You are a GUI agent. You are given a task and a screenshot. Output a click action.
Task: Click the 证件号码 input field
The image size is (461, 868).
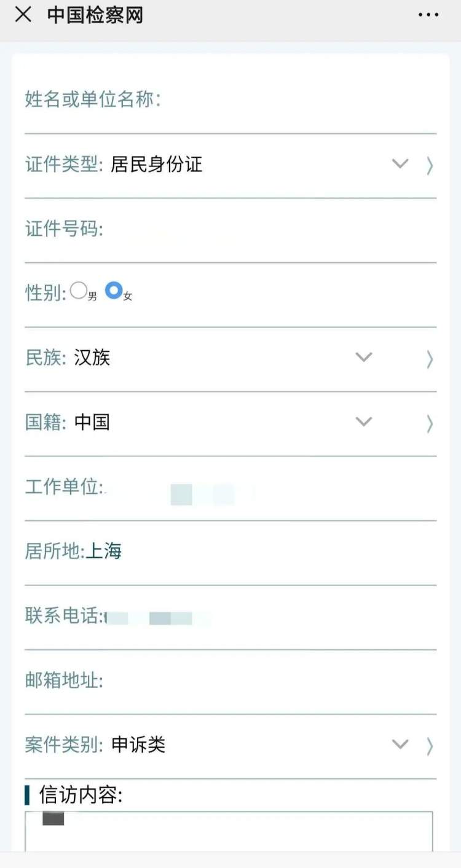click(x=264, y=230)
